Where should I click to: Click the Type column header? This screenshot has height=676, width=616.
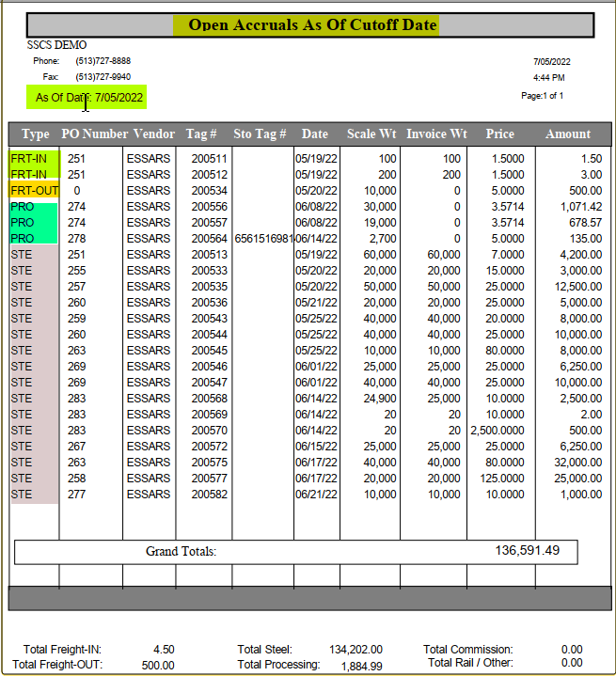[36, 134]
